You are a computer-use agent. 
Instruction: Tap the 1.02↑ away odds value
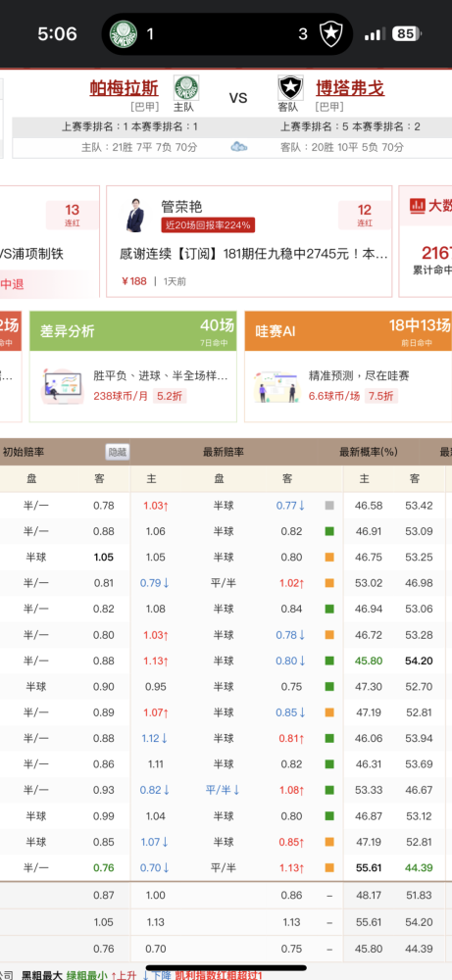pos(291,583)
